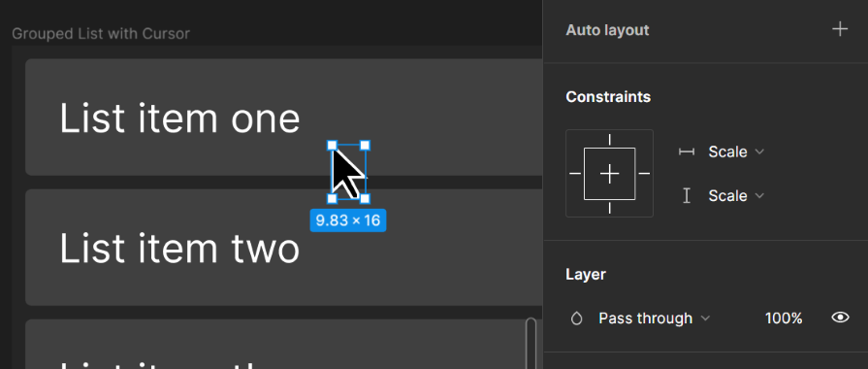Toggle the top constraint line in widget

[x=609, y=140]
